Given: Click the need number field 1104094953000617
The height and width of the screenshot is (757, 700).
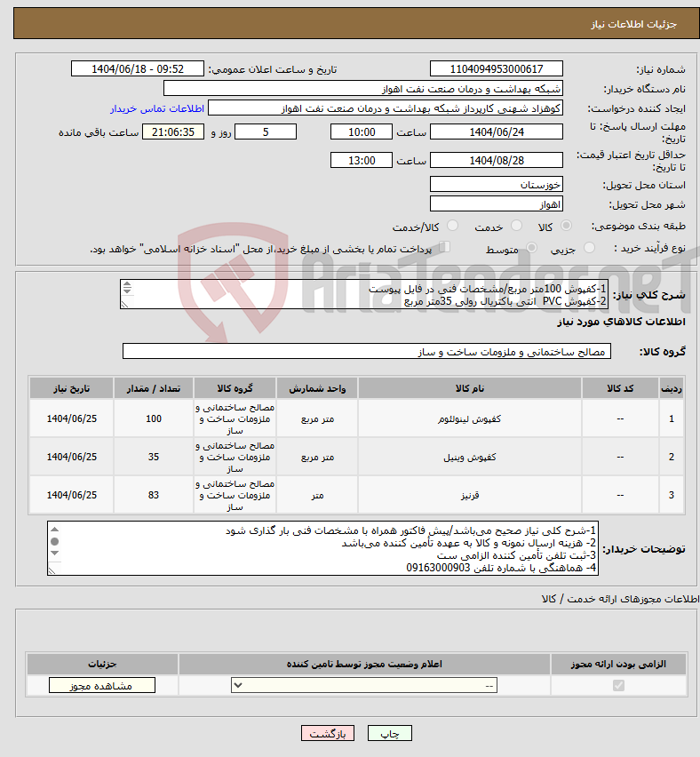Looking at the screenshot, I should [497, 69].
